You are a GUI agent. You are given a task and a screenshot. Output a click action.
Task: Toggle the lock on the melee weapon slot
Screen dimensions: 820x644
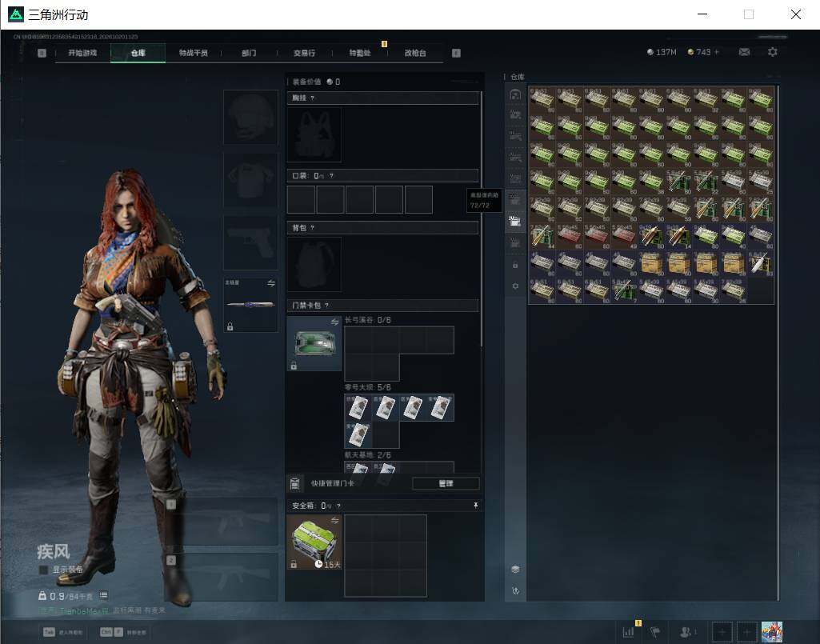click(x=230, y=327)
